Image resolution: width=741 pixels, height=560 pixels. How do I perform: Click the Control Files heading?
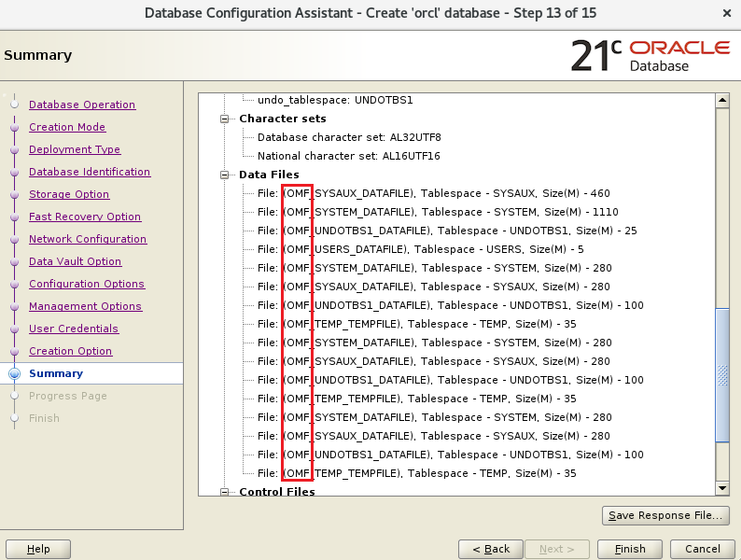click(x=277, y=492)
